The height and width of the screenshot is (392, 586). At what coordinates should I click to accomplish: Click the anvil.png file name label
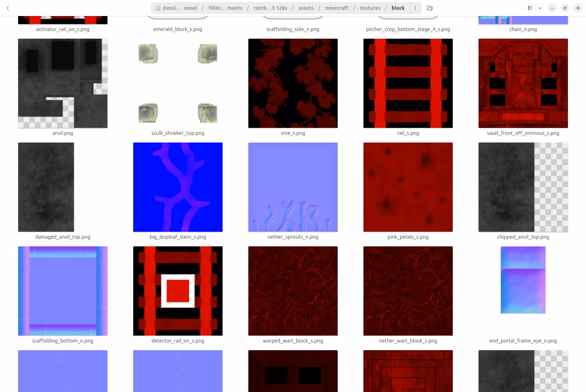(63, 133)
